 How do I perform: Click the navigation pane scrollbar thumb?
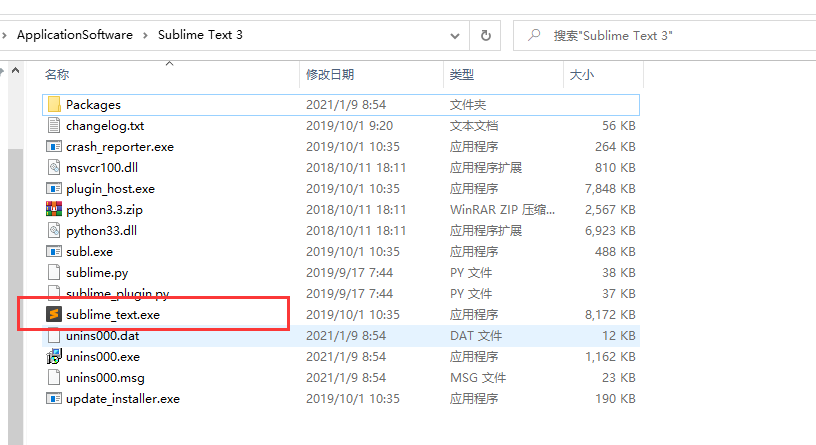click(16, 297)
